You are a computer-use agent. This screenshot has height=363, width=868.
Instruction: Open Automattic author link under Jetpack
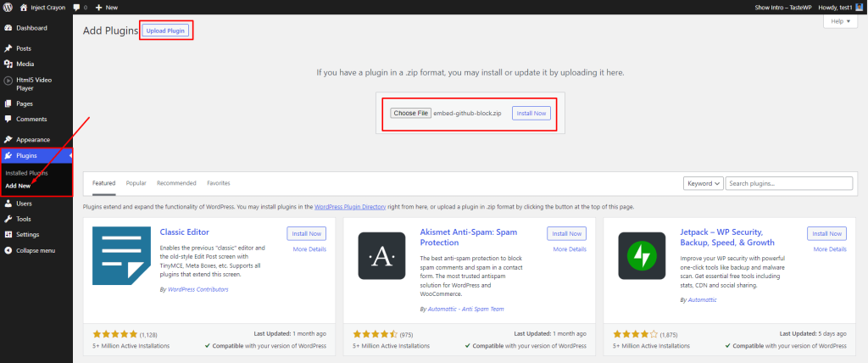(x=702, y=300)
